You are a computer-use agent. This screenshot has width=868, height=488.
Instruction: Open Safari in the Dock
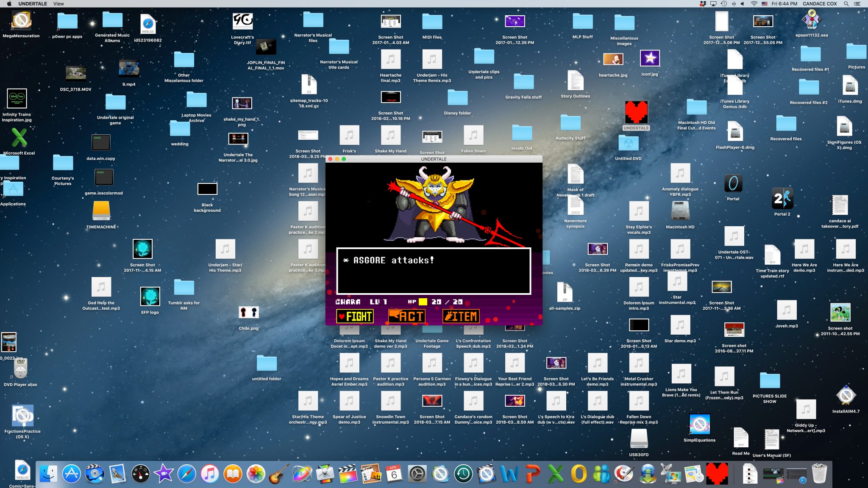point(187,474)
